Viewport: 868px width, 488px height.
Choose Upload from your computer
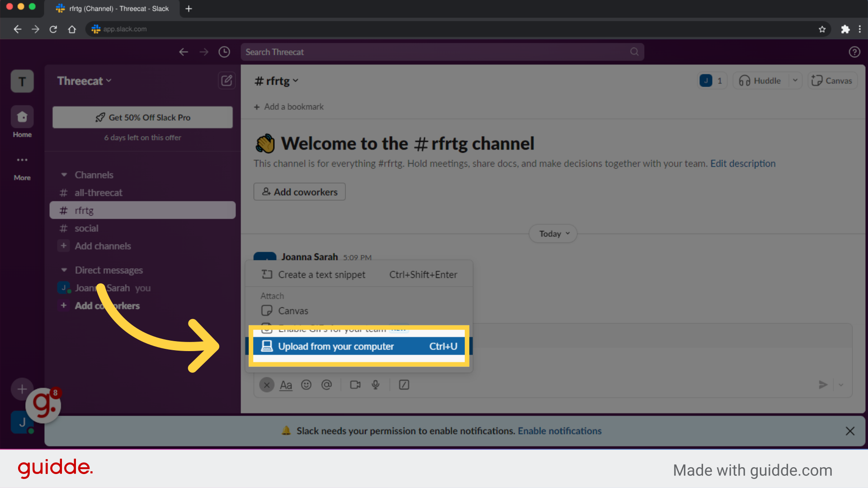pyautogui.click(x=335, y=346)
